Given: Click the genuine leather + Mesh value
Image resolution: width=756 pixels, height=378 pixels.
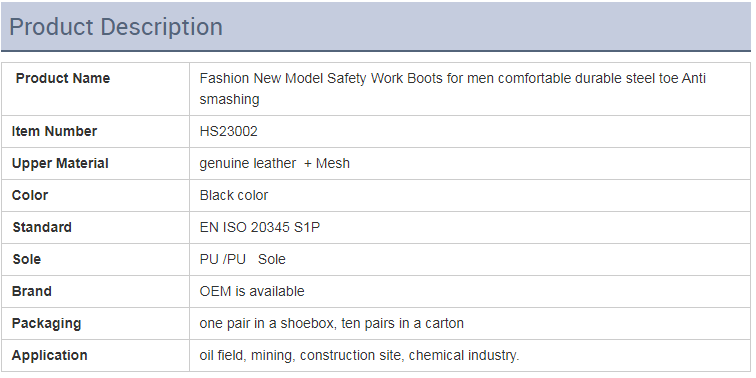Looking at the screenshot, I should tap(274, 163).
